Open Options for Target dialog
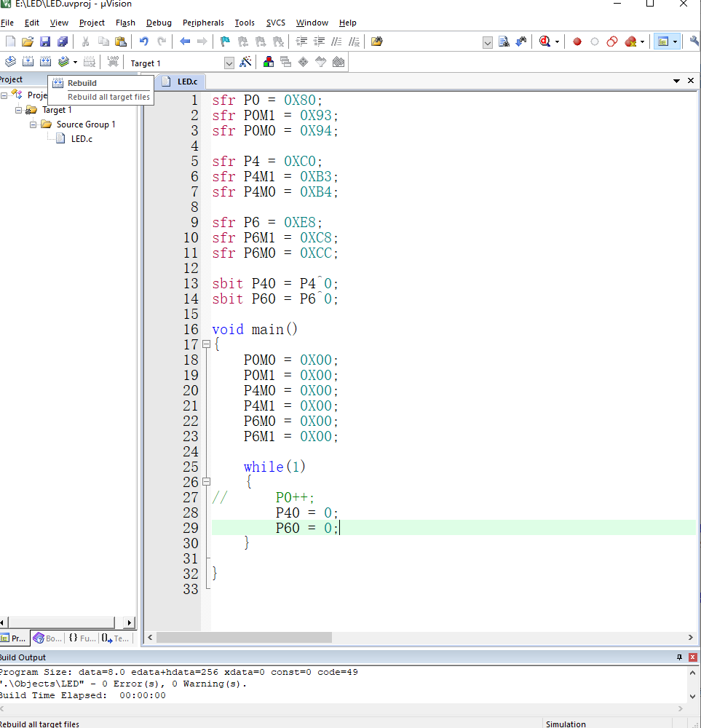Viewport: 701px width, 728px height. 245,62
